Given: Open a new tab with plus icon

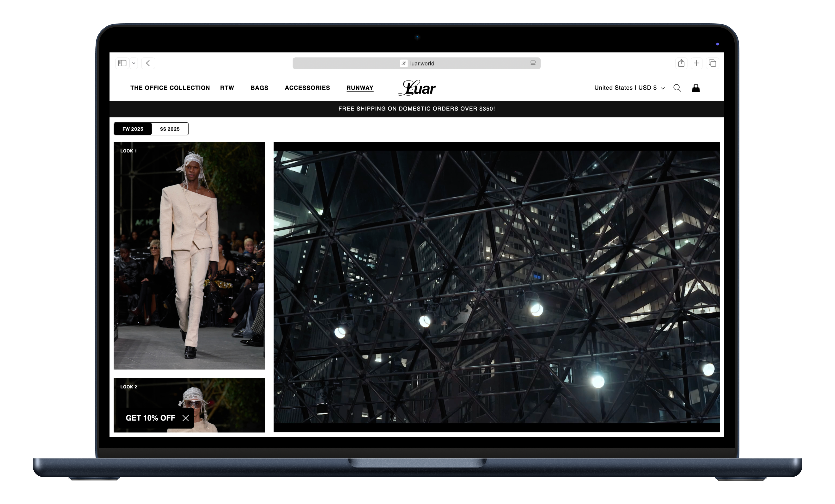Looking at the screenshot, I should click(x=696, y=63).
